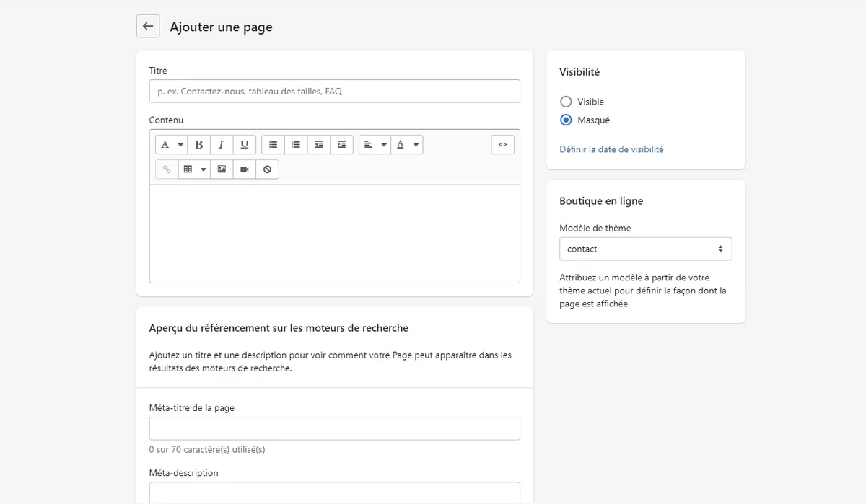Image resolution: width=866 pixels, height=504 pixels.
Task: Decrease indent (outdent) in editor
Action: click(319, 144)
